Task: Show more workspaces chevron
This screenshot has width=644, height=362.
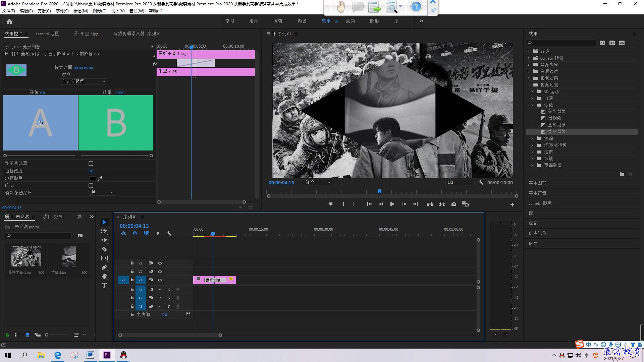Action: click(422, 21)
